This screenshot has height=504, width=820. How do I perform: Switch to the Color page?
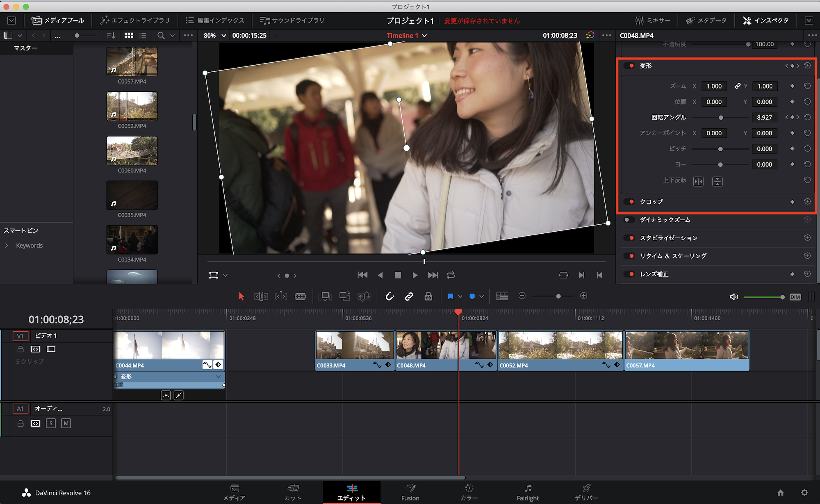pos(469,492)
